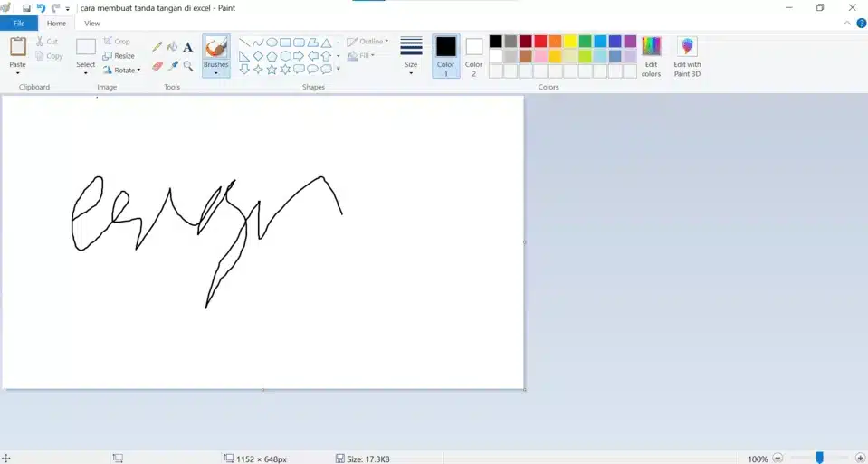Open the File menu
Image resolution: width=868 pixels, height=464 pixels.
pos(19,23)
